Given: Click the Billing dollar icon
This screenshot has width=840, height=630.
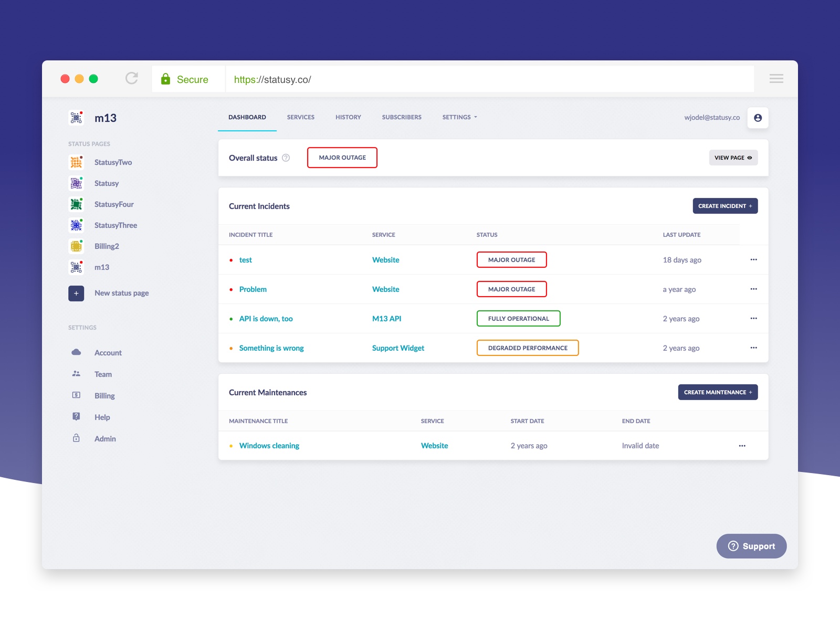Looking at the screenshot, I should 76,395.
